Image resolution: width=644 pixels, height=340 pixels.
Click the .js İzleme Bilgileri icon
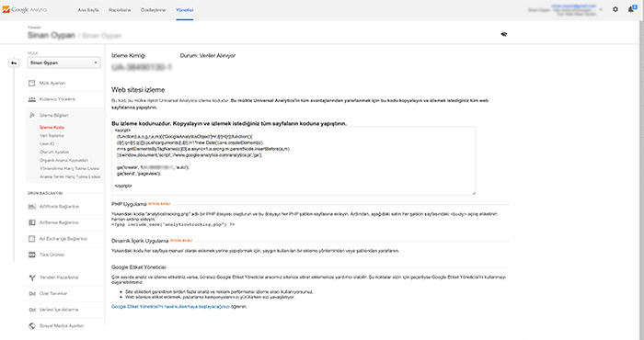32,115
